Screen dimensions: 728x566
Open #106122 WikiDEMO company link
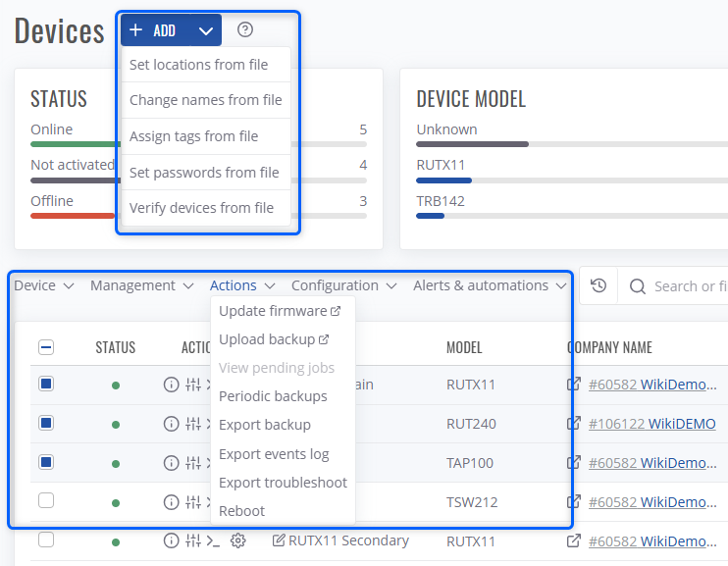[651, 424]
